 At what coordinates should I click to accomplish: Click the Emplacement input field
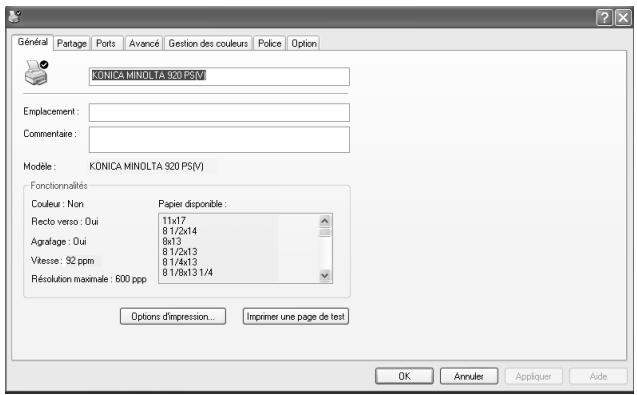219,112
